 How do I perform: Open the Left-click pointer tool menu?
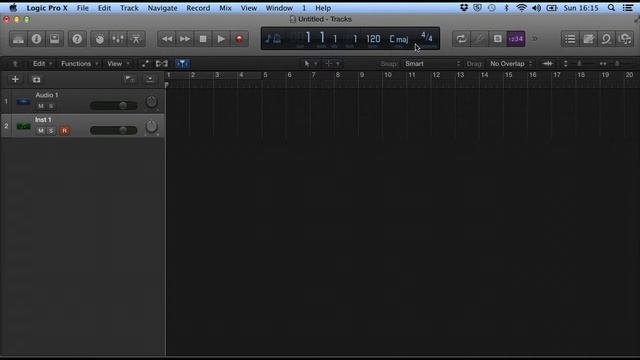310,64
